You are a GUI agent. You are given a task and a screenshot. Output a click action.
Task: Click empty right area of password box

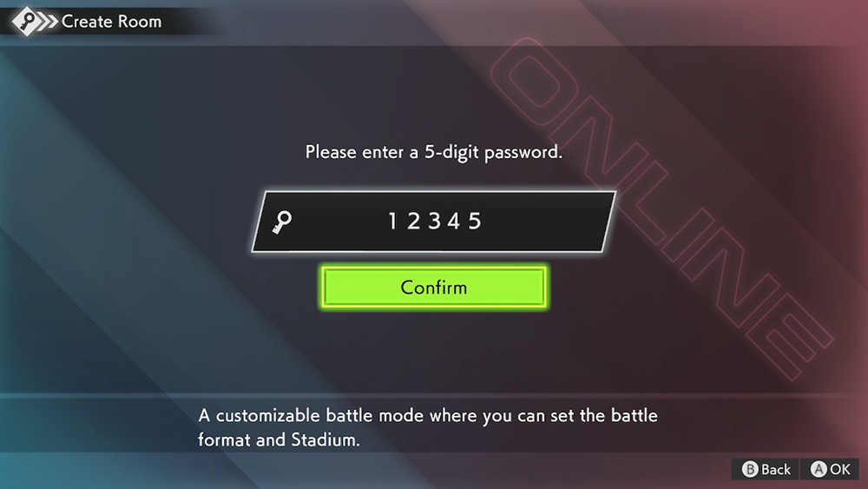coord(548,221)
